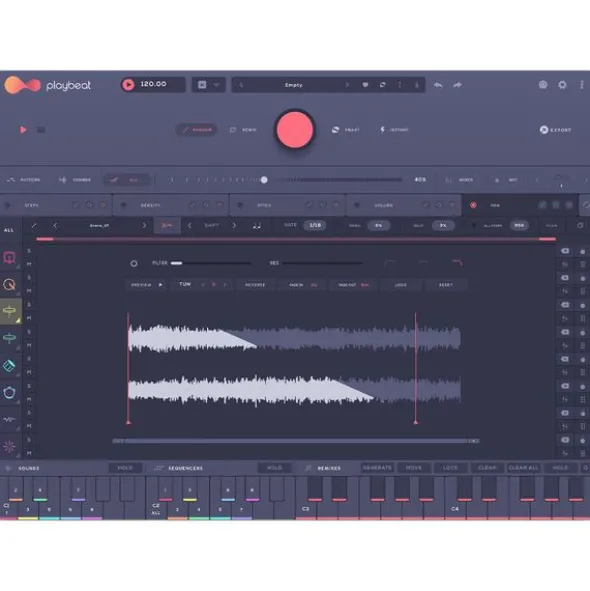Click the Preview play button
The width and height of the screenshot is (590, 591).
(x=146, y=285)
